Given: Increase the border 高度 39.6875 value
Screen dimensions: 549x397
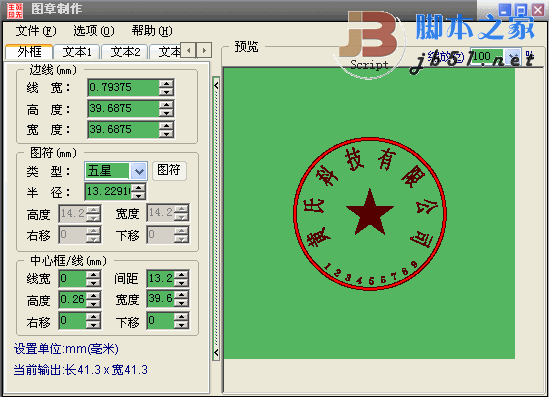Looking at the screenshot, I should click(x=166, y=105).
